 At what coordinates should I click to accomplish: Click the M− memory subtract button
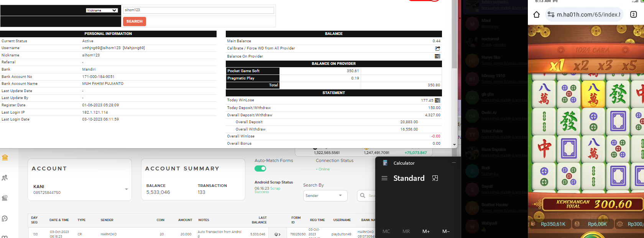pyautogui.click(x=446, y=231)
